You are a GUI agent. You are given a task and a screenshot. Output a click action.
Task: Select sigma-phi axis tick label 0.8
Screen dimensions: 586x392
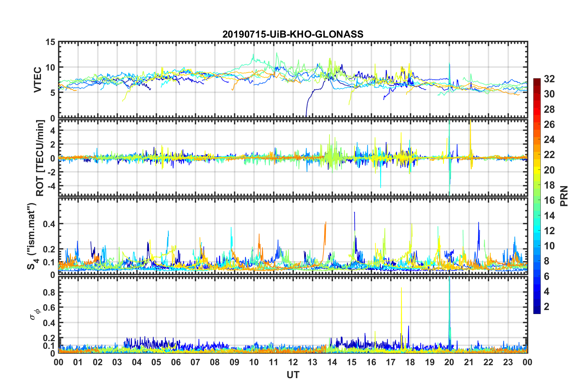[49, 292]
